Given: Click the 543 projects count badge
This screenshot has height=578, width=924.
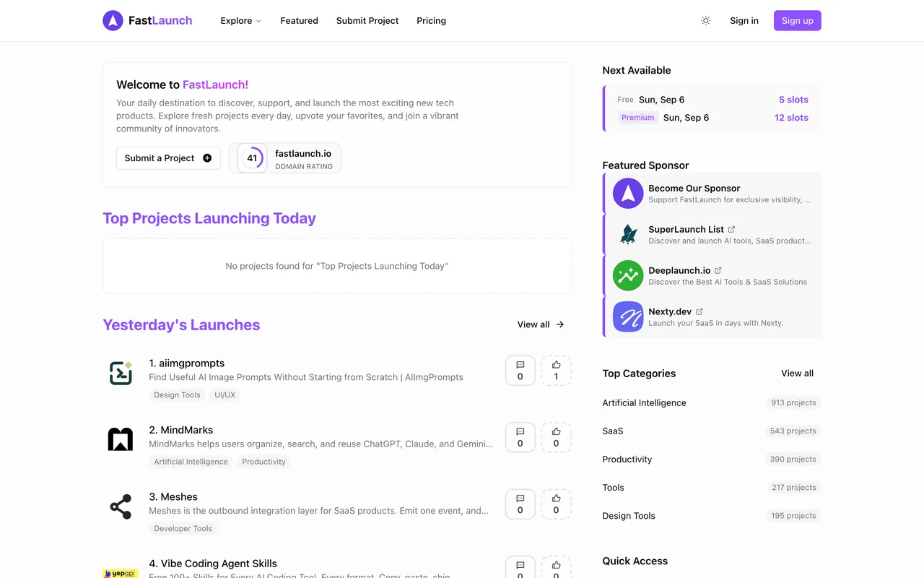Looking at the screenshot, I should click(x=793, y=431).
